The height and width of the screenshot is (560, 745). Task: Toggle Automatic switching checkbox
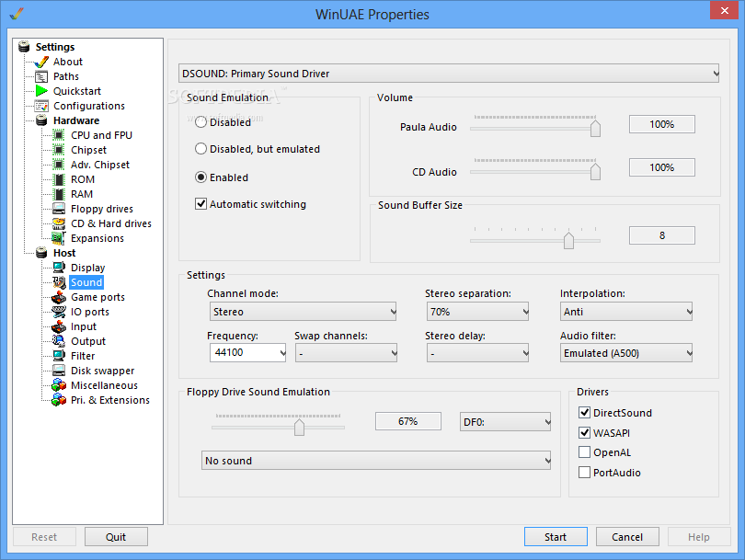201,204
